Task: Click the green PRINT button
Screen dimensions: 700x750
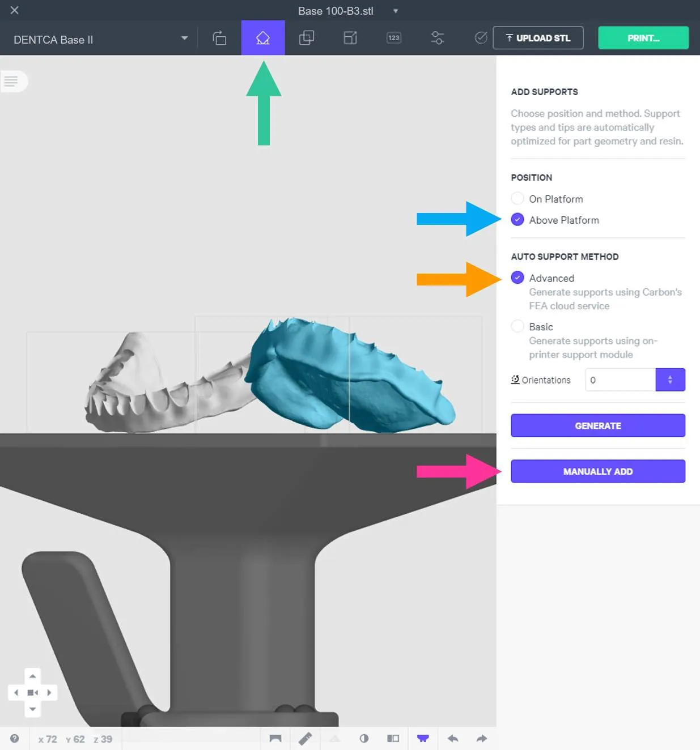Action: pos(643,38)
